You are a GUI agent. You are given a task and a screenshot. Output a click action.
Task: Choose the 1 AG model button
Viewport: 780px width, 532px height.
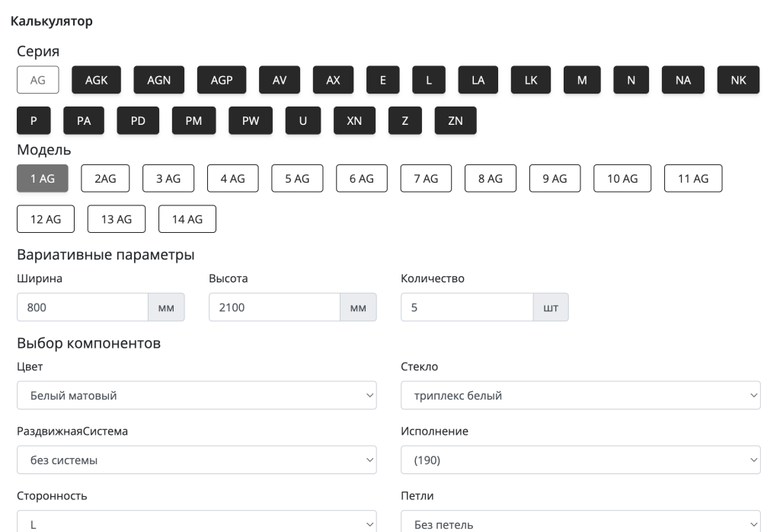pos(43,178)
